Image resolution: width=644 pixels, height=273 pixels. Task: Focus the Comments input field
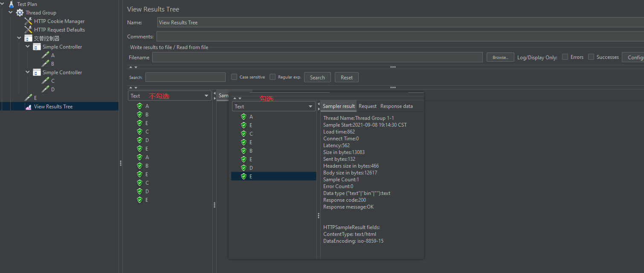(400, 36)
